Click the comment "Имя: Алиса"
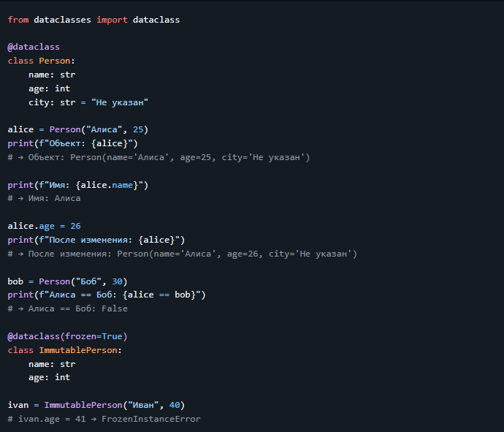 (x=44, y=198)
